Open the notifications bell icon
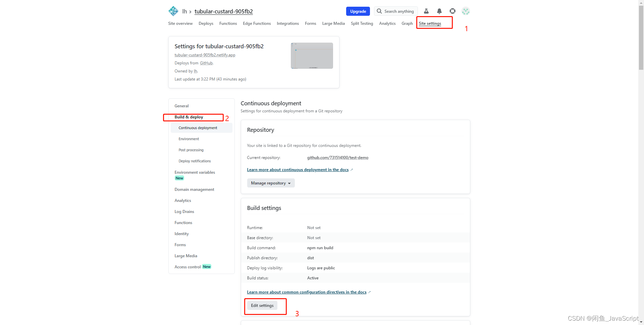This screenshot has width=644, height=325. point(439,11)
